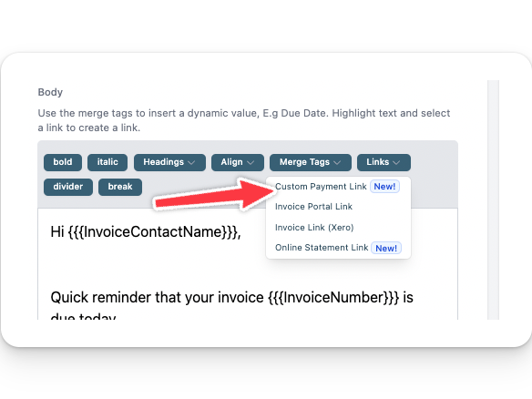Click the Align chevron arrow
This screenshot has height=399, width=532.
[251, 162]
